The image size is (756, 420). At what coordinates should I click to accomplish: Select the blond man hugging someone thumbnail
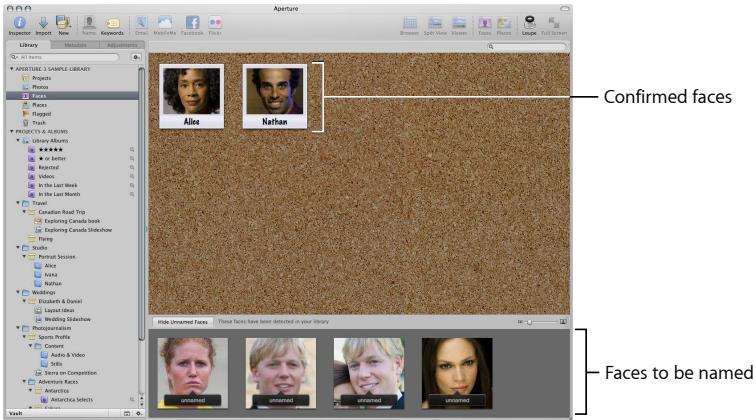(369, 373)
